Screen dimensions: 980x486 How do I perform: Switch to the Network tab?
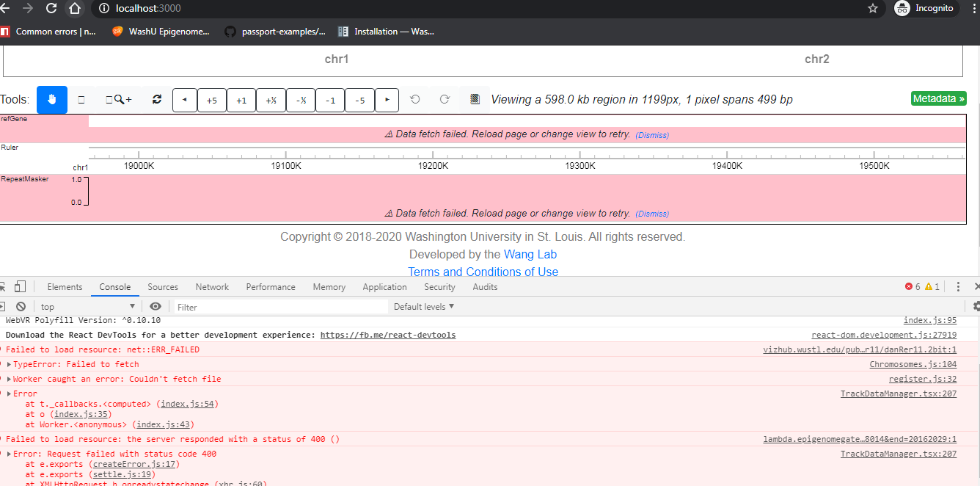[212, 287]
